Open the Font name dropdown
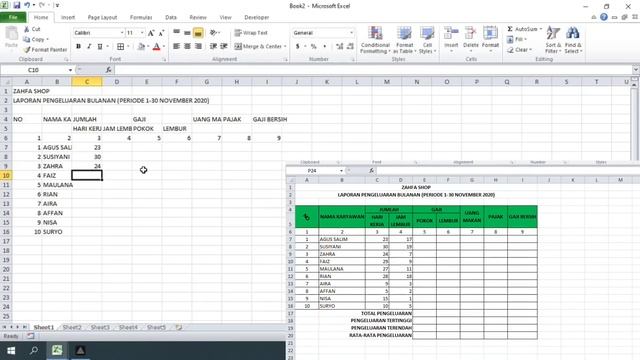This screenshot has width=640, height=360. [x=122, y=33]
